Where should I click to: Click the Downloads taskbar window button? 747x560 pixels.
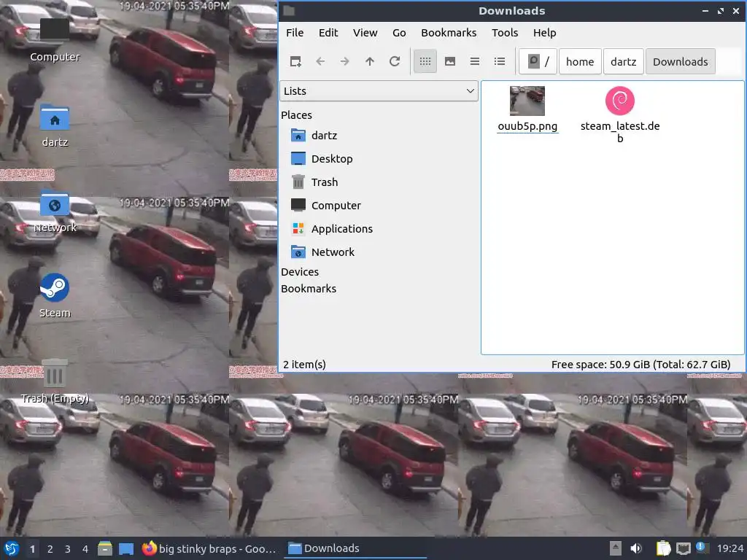[355, 548]
